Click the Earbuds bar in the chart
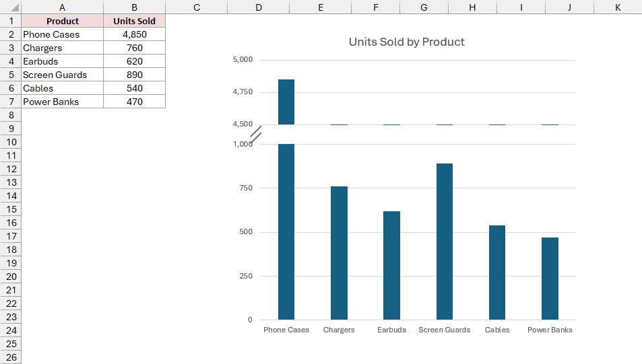This screenshot has width=642, height=364. coord(391,266)
